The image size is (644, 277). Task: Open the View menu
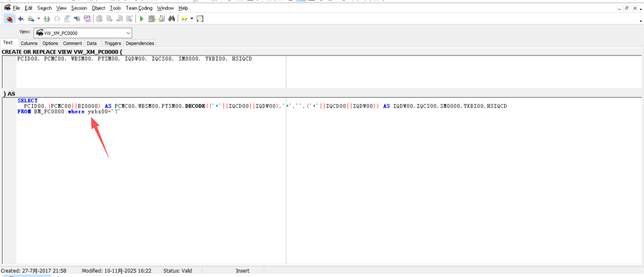point(61,8)
